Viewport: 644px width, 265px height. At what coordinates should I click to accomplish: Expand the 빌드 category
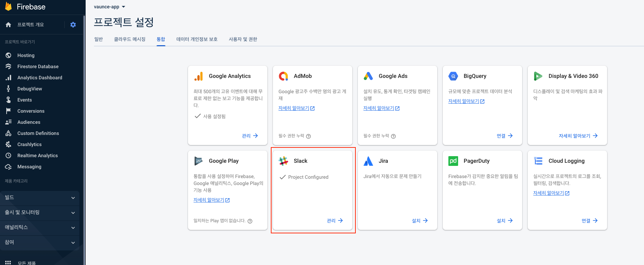tap(40, 198)
